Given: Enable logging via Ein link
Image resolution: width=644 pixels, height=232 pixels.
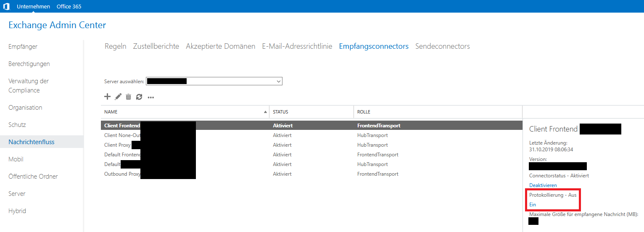Looking at the screenshot, I should [x=533, y=205].
